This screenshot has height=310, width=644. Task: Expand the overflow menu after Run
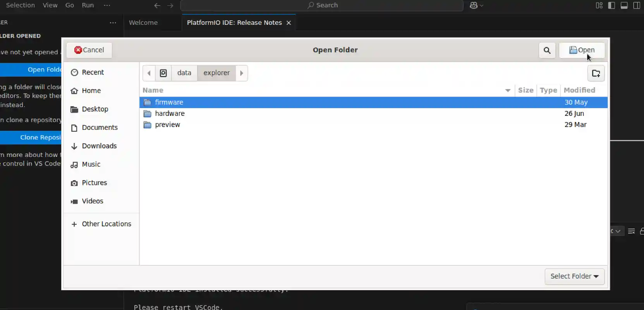tap(107, 5)
